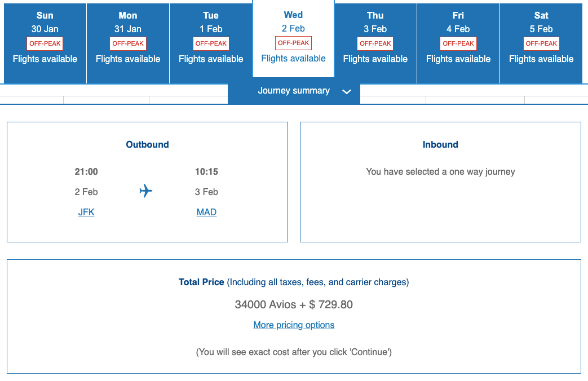
Task: Click Flights available under Fri 4 Feb
Action: click(458, 59)
